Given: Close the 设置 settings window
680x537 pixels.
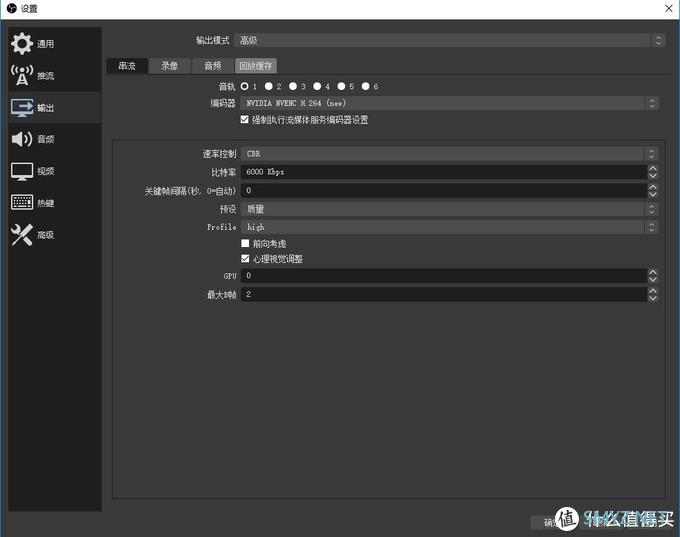Looking at the screenshot, I should tap(669, 8).
